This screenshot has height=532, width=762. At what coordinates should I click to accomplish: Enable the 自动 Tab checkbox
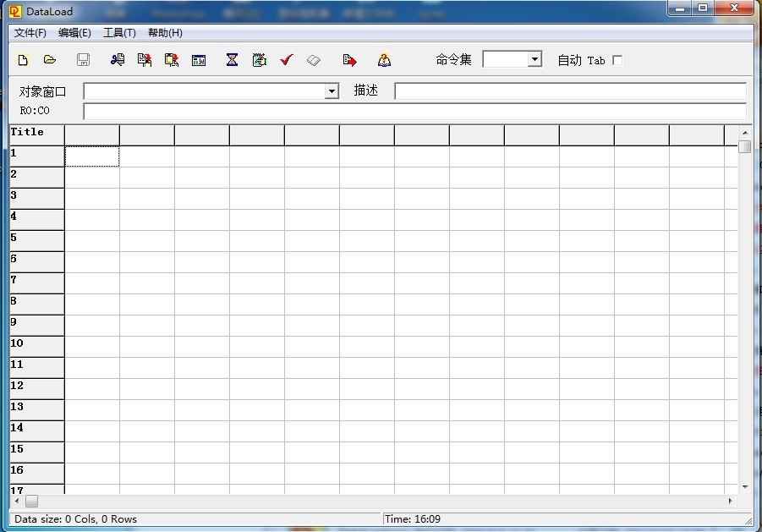click(617, 60)
